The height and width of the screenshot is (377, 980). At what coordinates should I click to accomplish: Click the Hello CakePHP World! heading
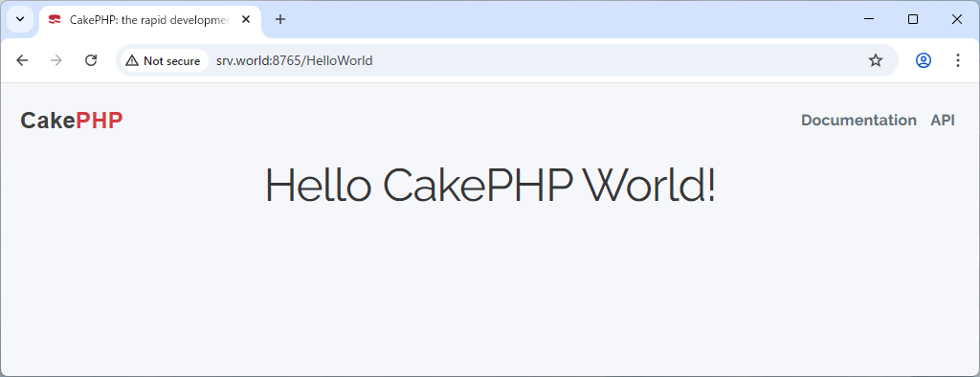490,185
